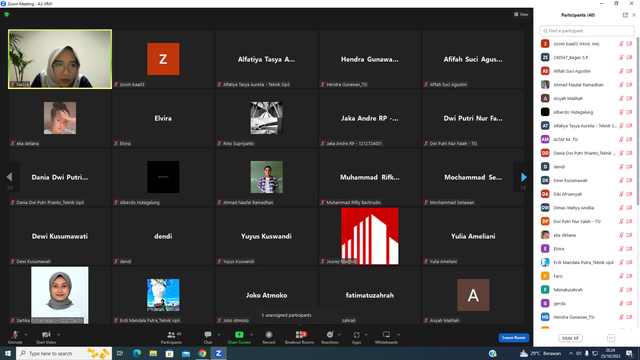Toggle mic for ALTAF M. TSI

(x=621, y=139)
